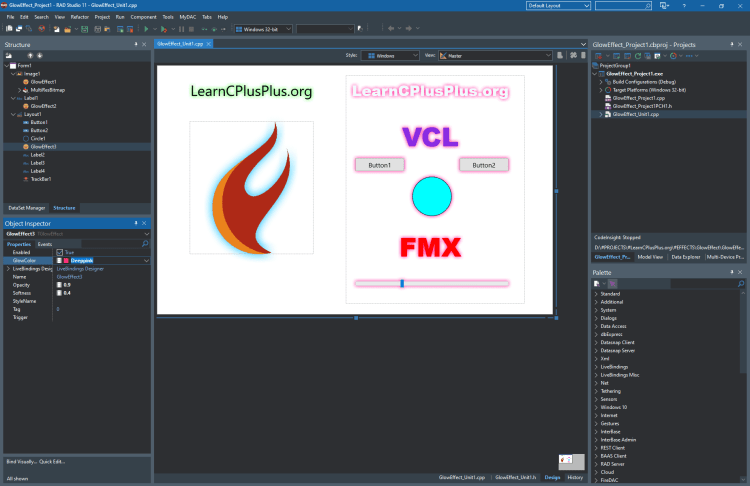This screenshot has height=486, width=750.
Task: Open the Model View tab
Action: [650, 257]
